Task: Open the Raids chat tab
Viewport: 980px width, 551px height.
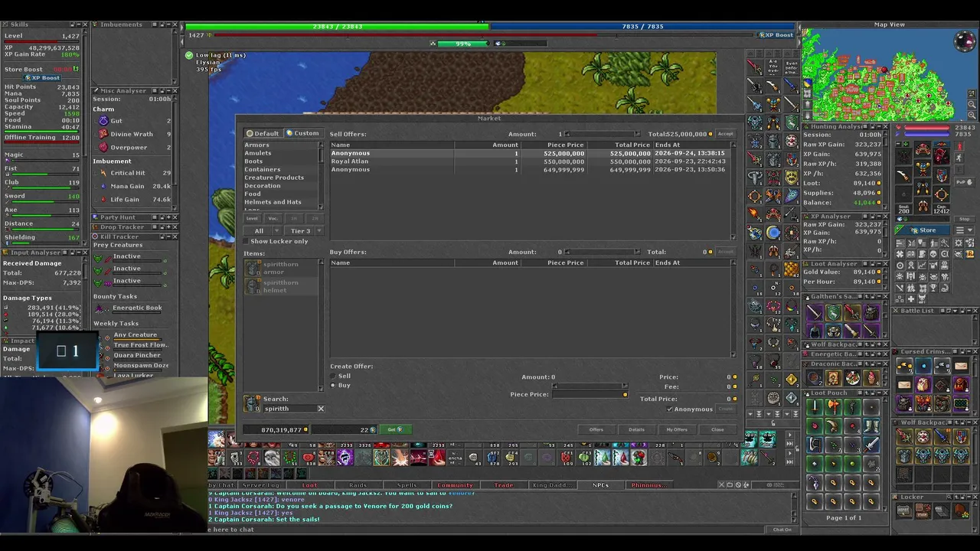Action: 358,485
